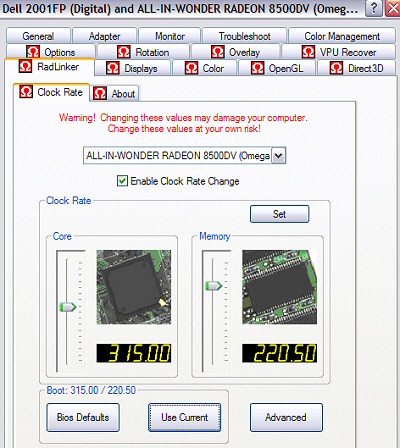The height and width of the screenshot is (448, 400).
Task: Switch to the Color Management tab
Action: (342, 36)
